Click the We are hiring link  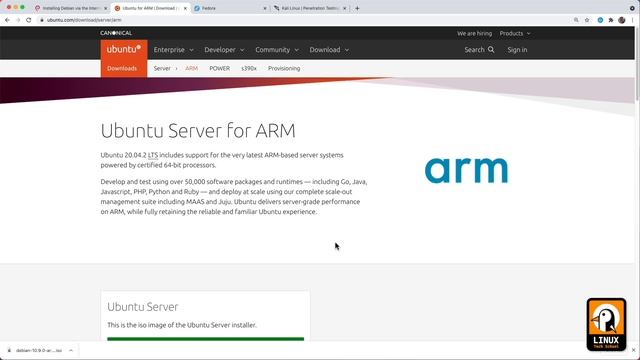coord(474,33)
